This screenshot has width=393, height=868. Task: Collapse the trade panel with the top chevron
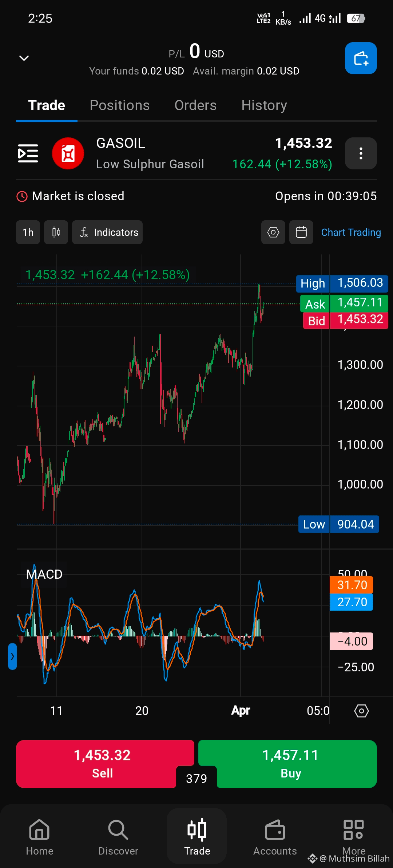coord(24,58)
